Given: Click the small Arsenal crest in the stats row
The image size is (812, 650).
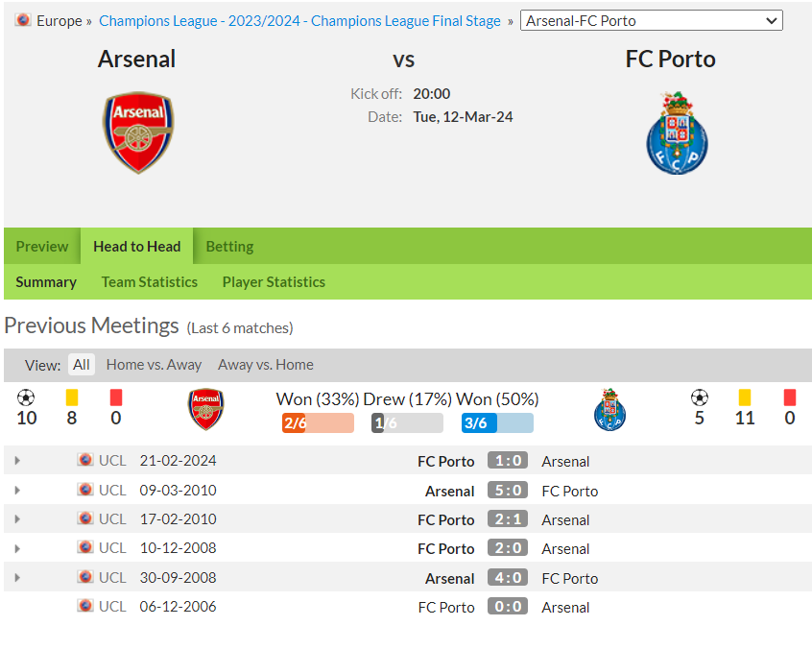Looking at the screenshot, I should tap(205, 409).
